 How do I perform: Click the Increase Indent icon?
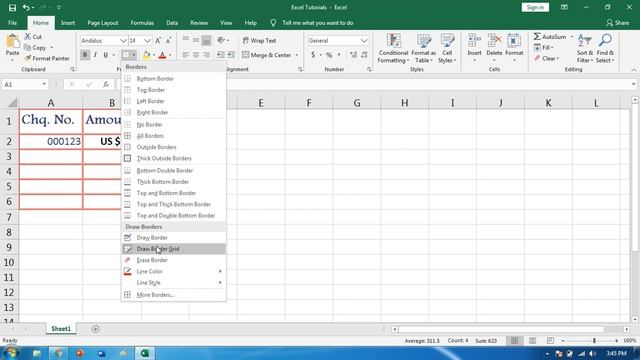point(231,55)
